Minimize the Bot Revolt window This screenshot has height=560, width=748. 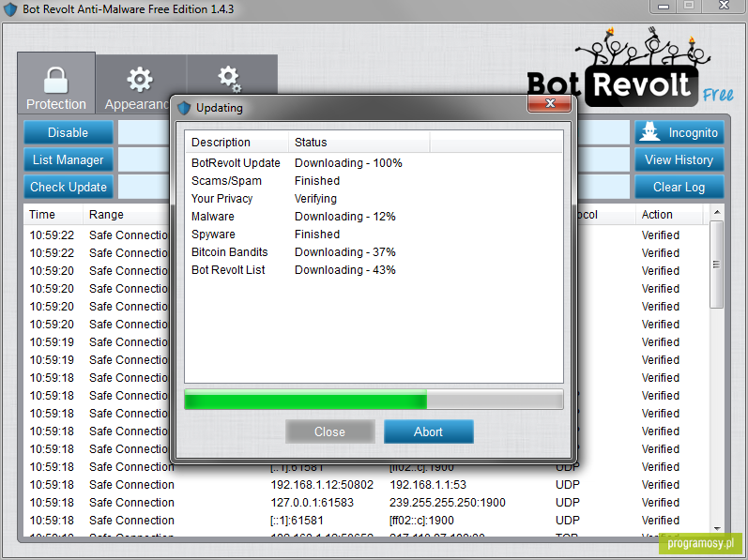coord(664,6)
